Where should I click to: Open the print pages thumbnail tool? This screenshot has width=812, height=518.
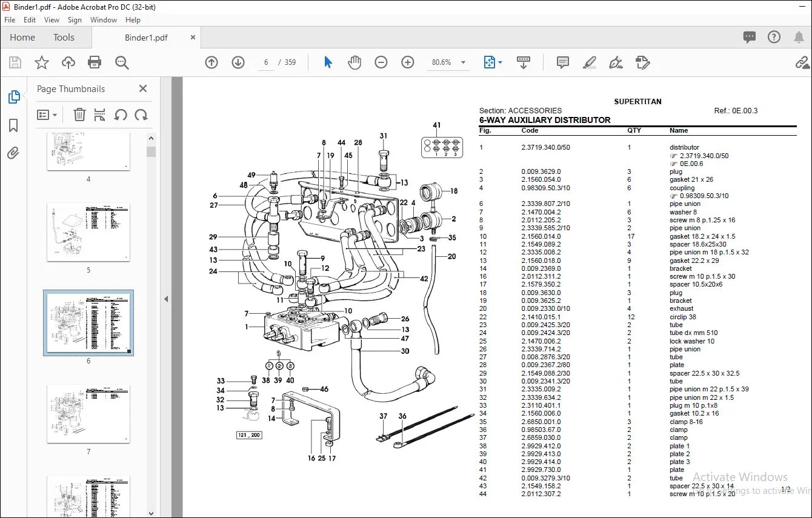[100, 115]
